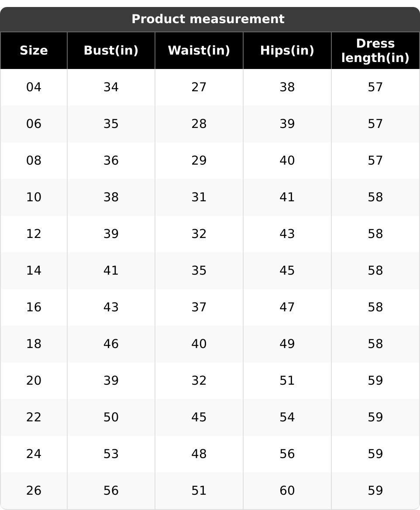This screenshot has height=510, width=420.
Task: Select the Hips(in) column header
Action: point(287,51)
